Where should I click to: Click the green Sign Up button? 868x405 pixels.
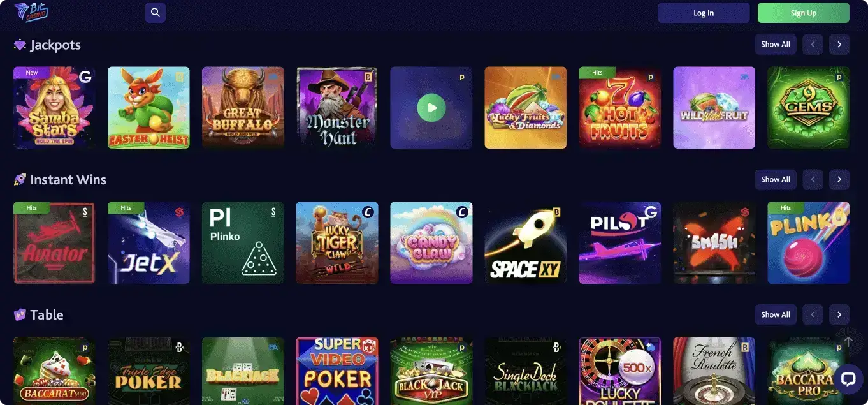(804, 13)
